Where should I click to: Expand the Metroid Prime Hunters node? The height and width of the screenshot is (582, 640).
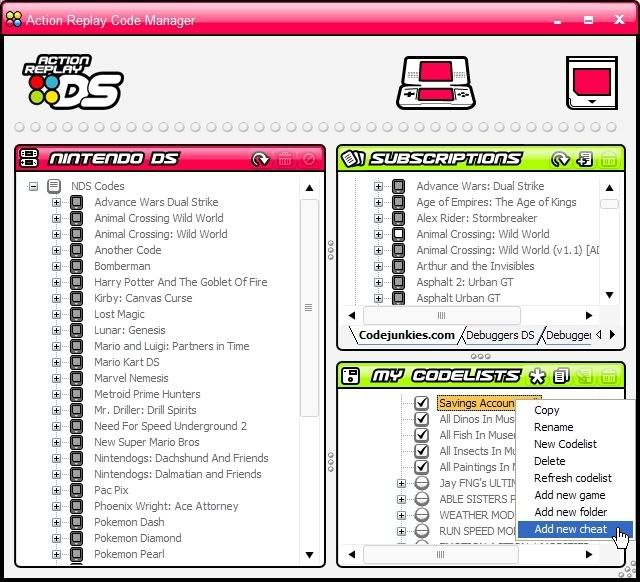click(56, 394)
